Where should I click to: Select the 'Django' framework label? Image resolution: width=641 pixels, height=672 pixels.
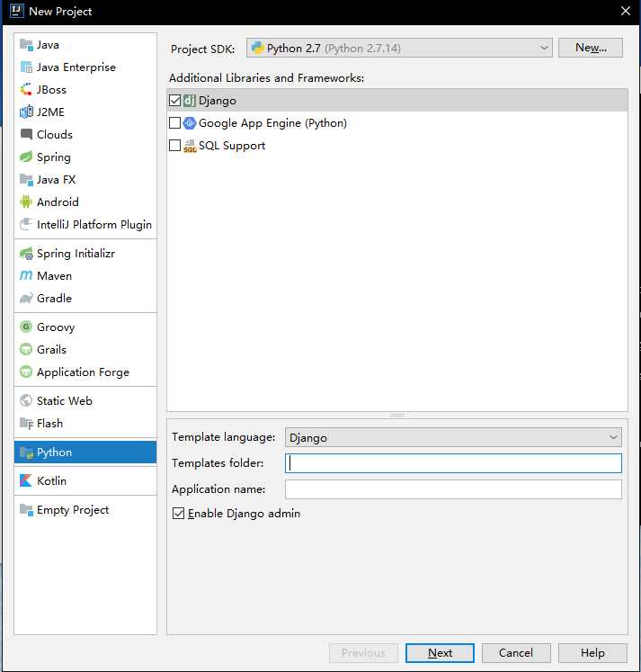(x=217, y=101)
